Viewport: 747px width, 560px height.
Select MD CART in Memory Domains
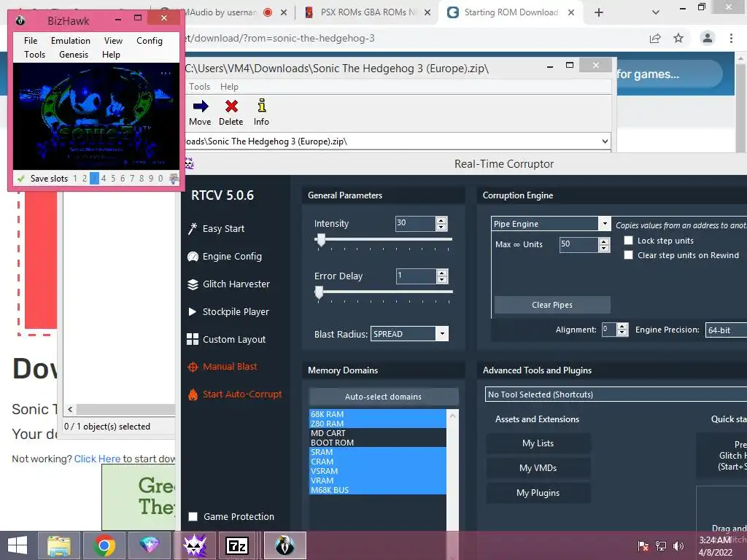click(x=378, y=433)
